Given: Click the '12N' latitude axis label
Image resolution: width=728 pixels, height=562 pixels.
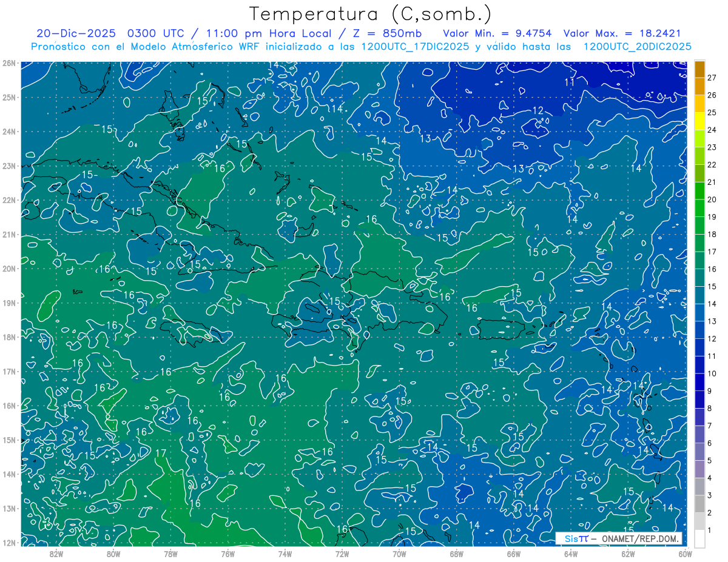Looking at the screenshot, I should tap(9, 543).
